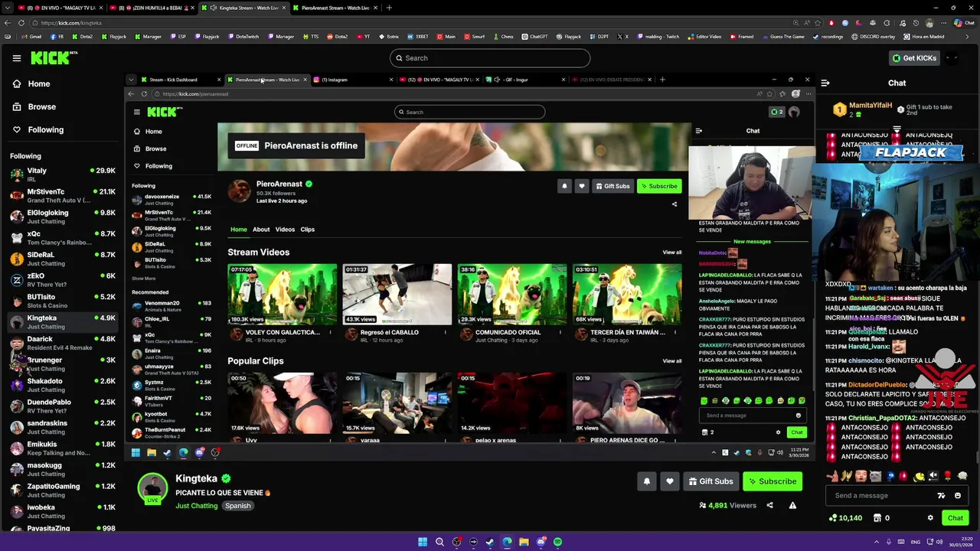Insert the white rose quick emote
Image resolution: width=980 pixels, height=551 pixels.
(962, 476)
